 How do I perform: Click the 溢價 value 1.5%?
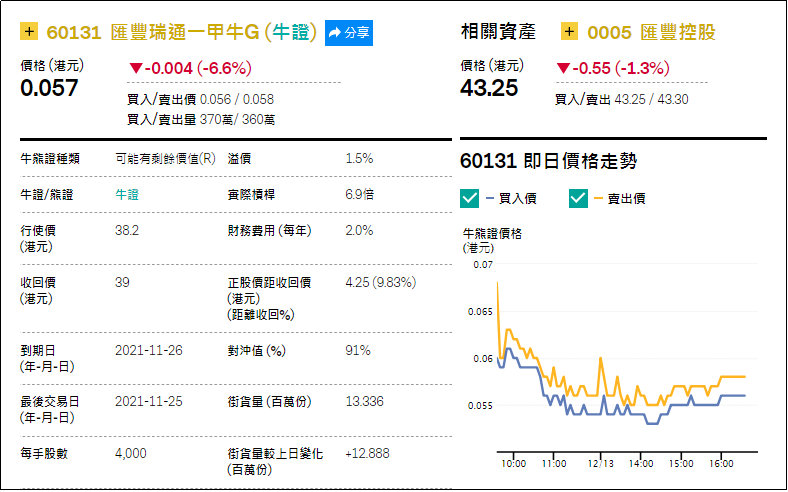(x=359, y=159)
